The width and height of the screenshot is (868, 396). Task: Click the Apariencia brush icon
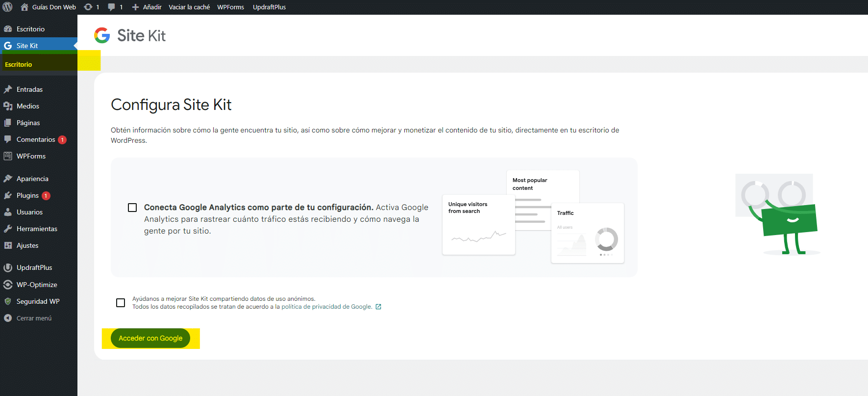pyautogui.click(x=8, y=179)
